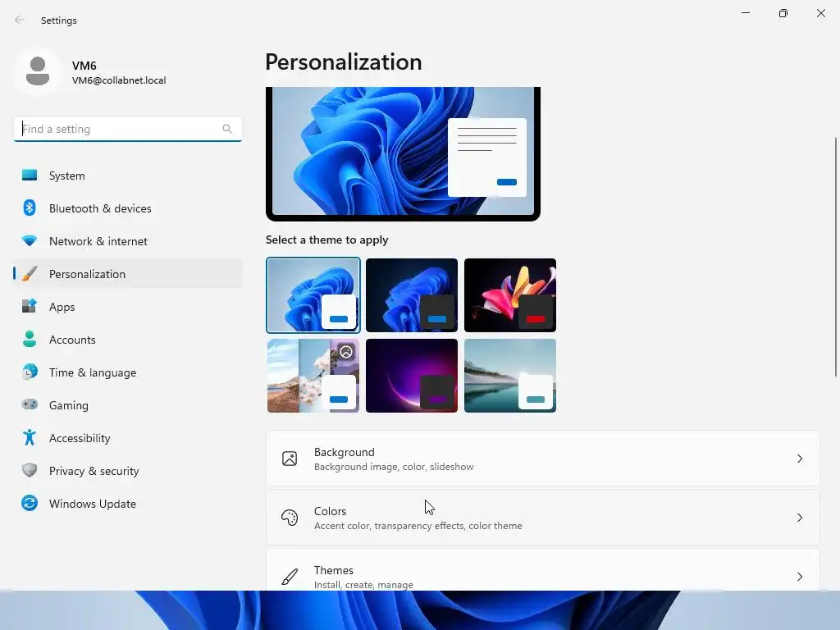Click the back arrow in Settings header

pyautogui.click(x=20, y=20)
